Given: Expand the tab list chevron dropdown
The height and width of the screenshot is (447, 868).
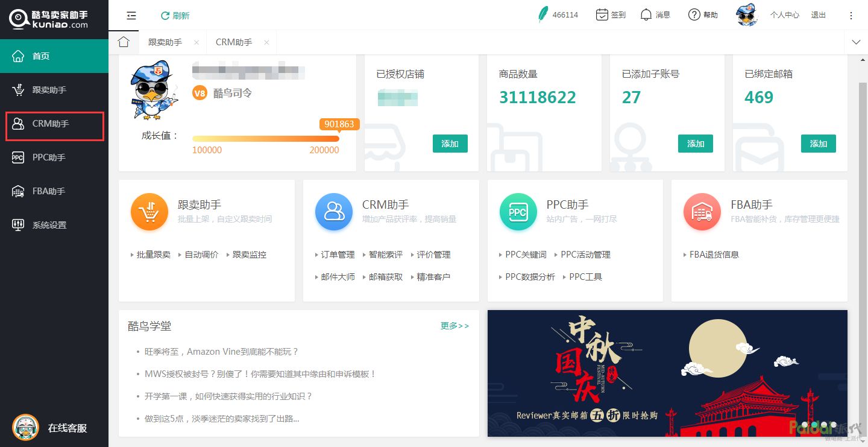Looking at the screenshot, I should point(856,42).
